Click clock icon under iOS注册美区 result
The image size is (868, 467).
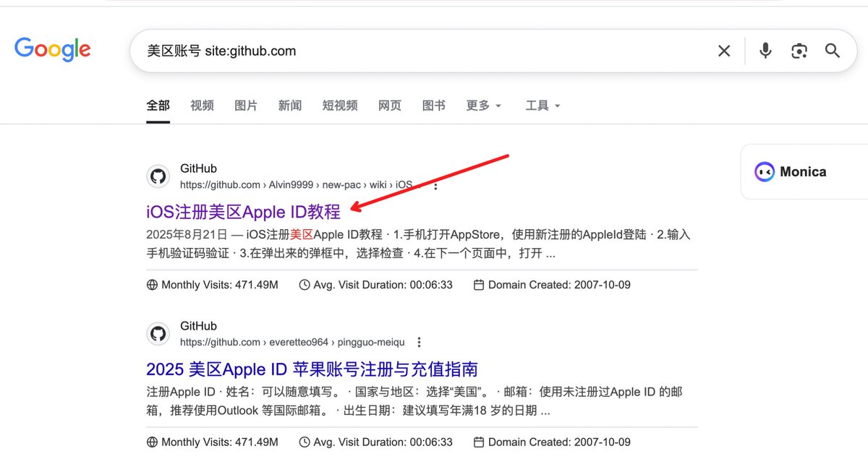coord(305,285)
